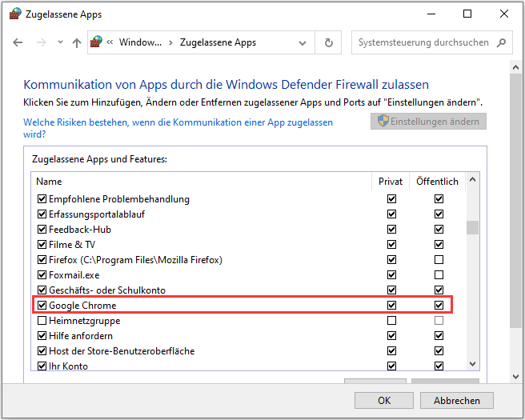Toggle the Filme & TV name checkbox
This screenshot has height=420, width=525.
[x=42, y=244]
